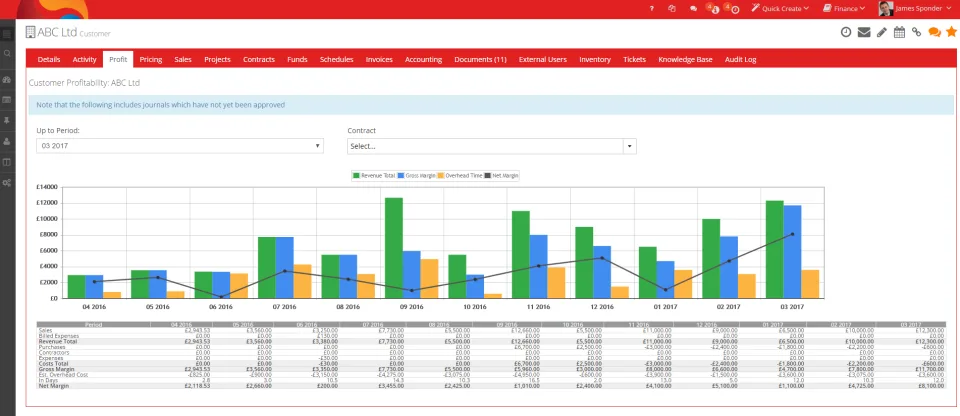Click the favourite star icon
The width and height of the screenshot is (960, 416).
(951, 32)
